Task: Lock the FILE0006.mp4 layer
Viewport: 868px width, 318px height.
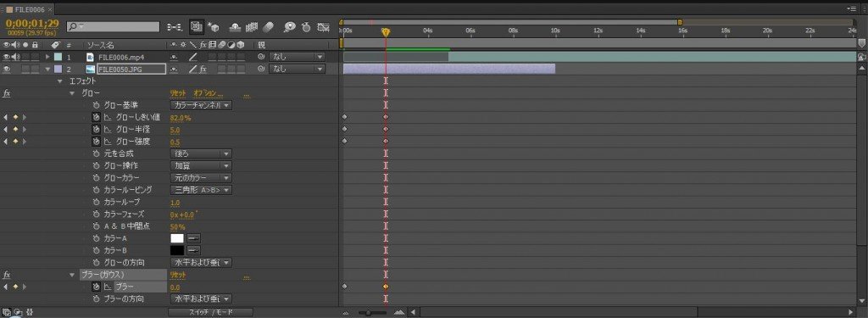Action: click(x=35, y=57)
